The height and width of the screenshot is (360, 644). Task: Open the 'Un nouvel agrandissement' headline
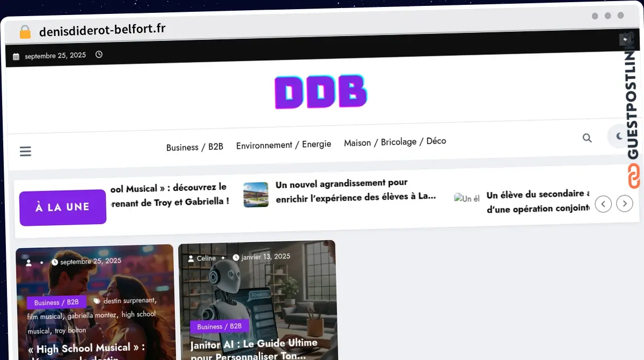[x=356, y=191]
